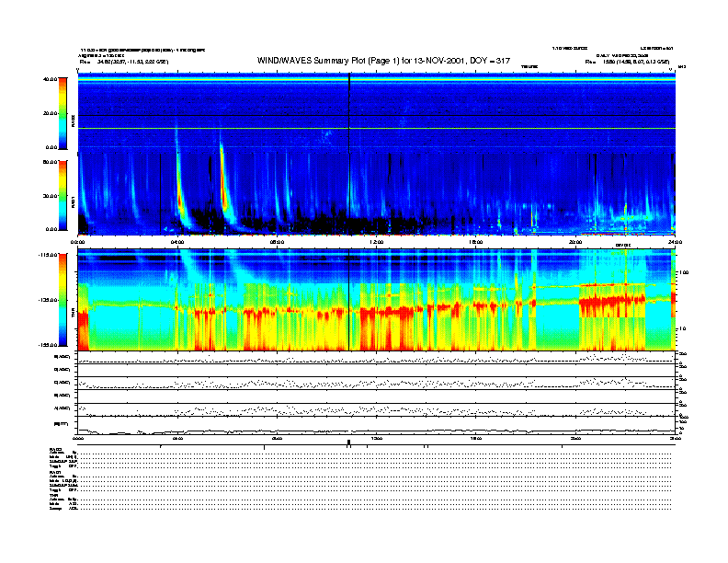Click the -155.00 label on TNR color scale
This screenshot has height=563, width=728.
coord(48,345)
